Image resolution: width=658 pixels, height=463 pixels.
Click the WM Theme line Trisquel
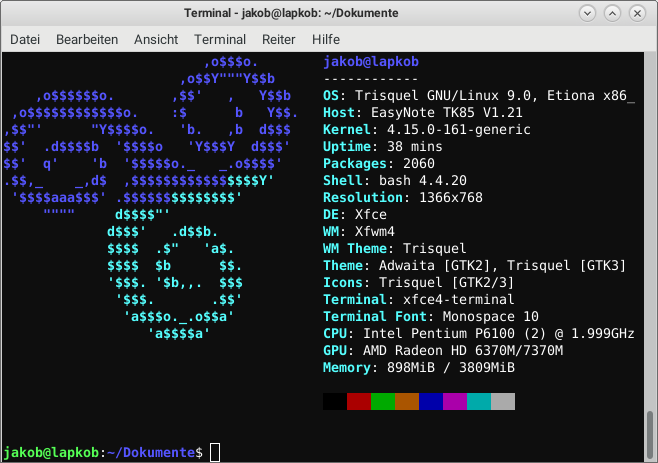(394, 249)
